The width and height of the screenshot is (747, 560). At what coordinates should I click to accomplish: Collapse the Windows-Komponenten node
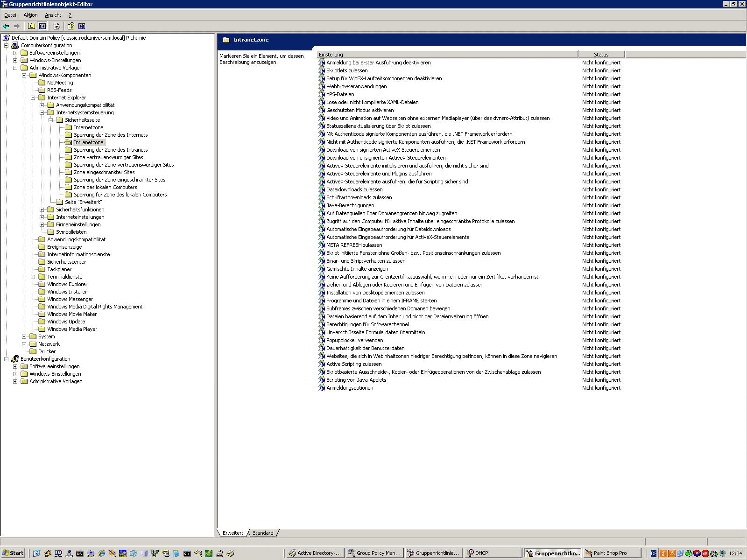(x=24, y=75)
